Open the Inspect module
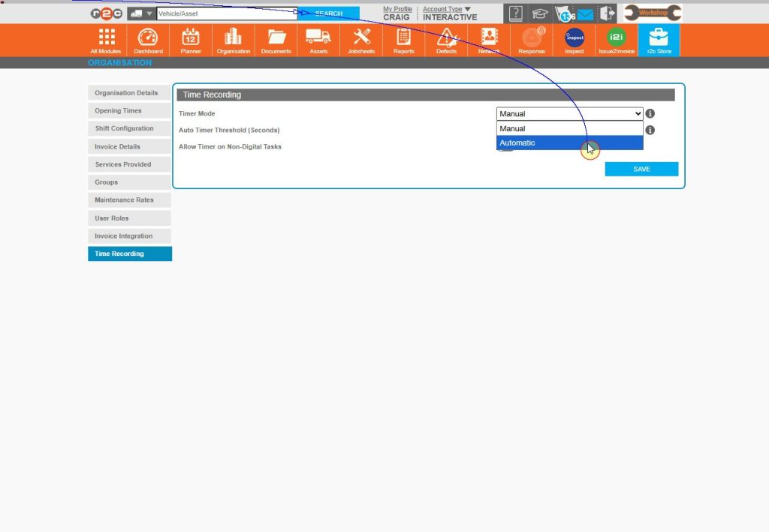The image size is (769, 532). tap(574, 41)
